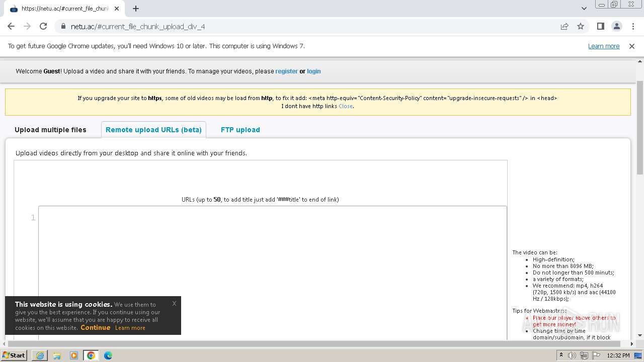Bookmark this page with the star icon

(x=581, y=26)
